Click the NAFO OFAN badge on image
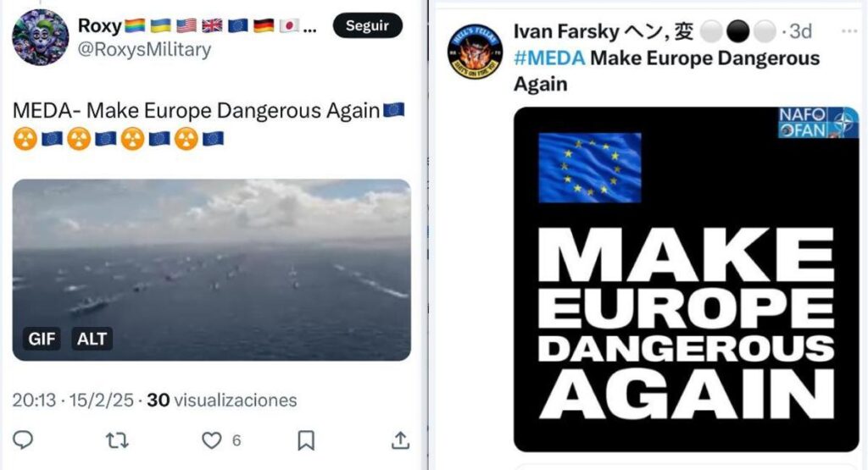 (818, 123)
